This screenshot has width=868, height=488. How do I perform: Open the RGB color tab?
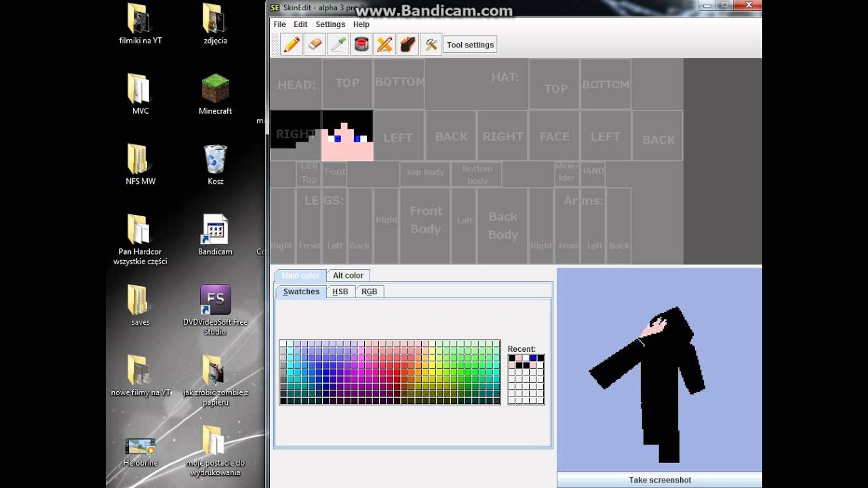(369, 291)
